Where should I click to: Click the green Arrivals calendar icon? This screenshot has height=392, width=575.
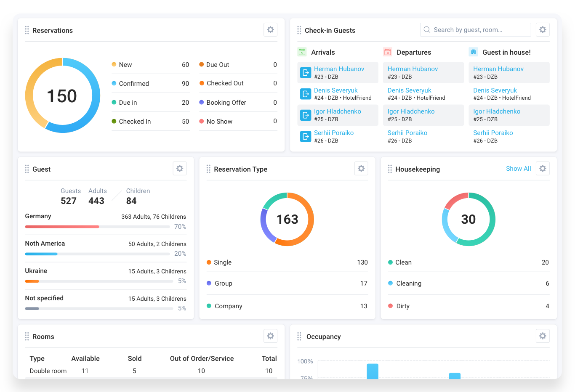(x=302, y=52)
